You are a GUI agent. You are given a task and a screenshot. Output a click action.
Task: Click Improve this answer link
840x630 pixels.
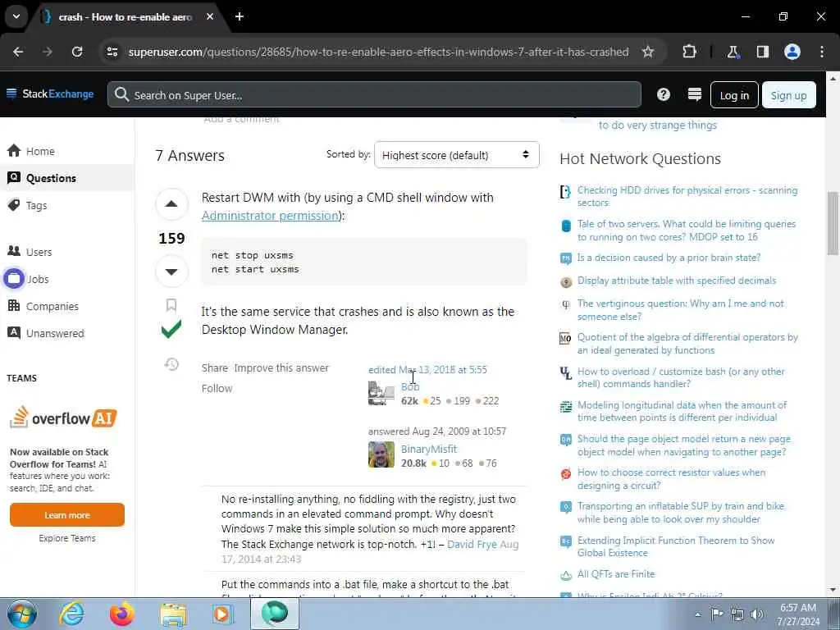coord(281,368)
